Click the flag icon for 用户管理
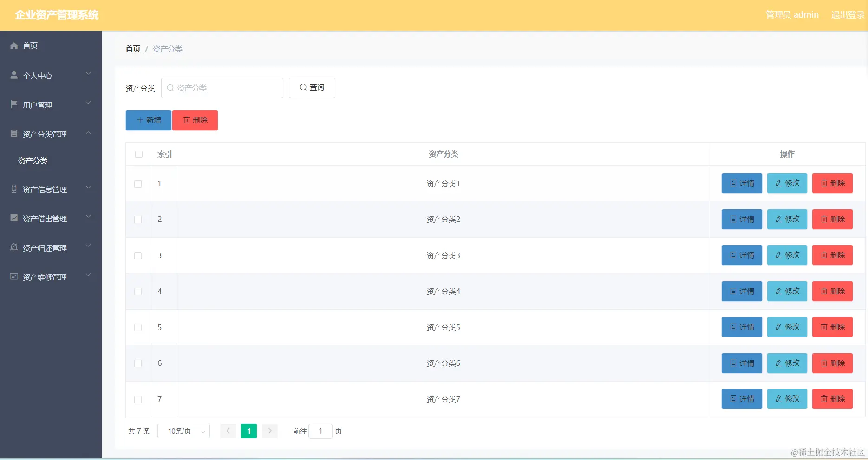Screen dimensions: 868x460 (14, 104)
